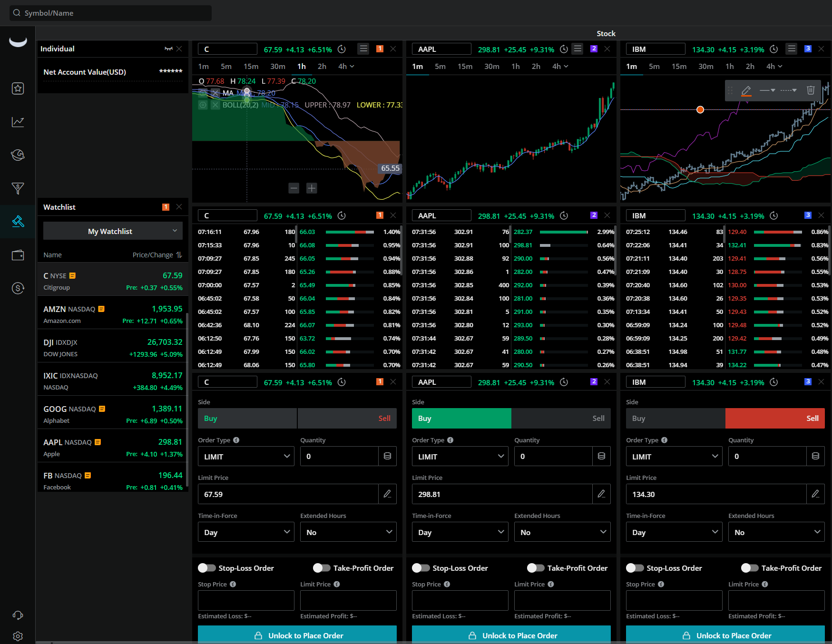Viewport: 832px width, 644px height.
Task: Enable Take-Profit Order in C form
Action: pos(322,568)
